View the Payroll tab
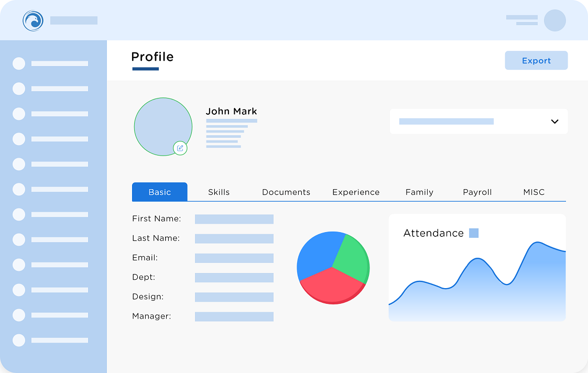 coord(477,192)
